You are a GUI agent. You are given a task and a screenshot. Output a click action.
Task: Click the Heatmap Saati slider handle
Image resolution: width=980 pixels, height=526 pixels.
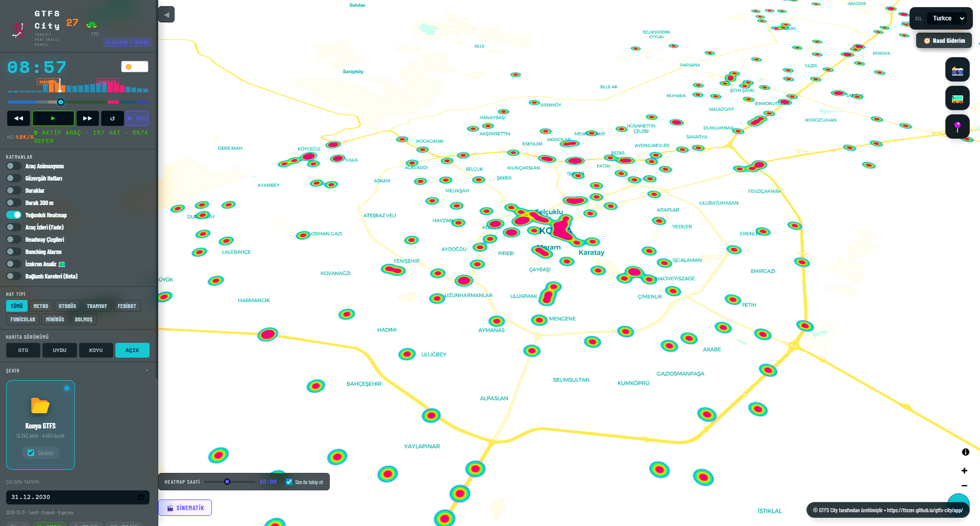click(227, 482)
